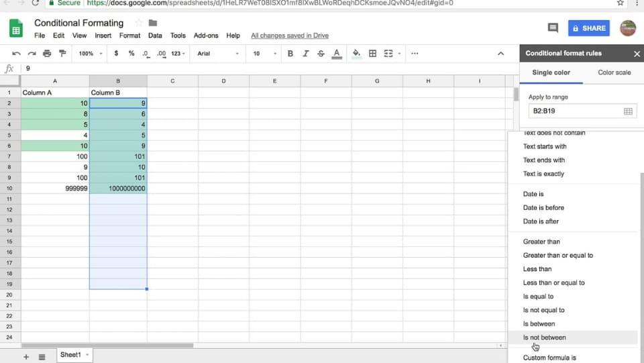Bookmark this page with star
Image resolution: width=644 pixels, height=363 pixels.
[620, 3]
